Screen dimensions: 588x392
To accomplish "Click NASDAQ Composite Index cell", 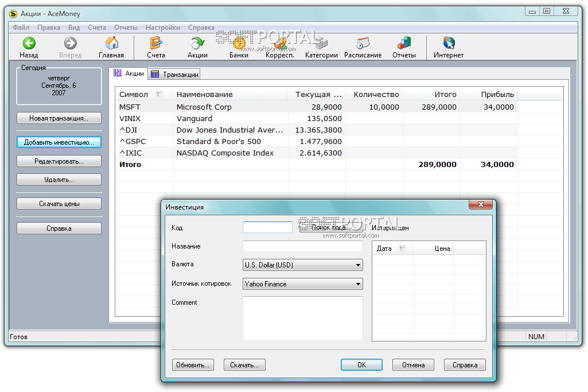I will click(225, 153).
